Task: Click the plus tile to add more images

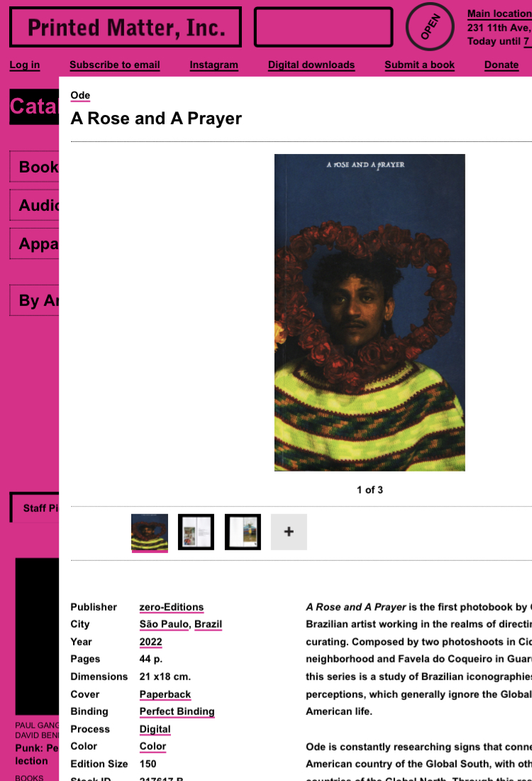Action: coord(289,532)
